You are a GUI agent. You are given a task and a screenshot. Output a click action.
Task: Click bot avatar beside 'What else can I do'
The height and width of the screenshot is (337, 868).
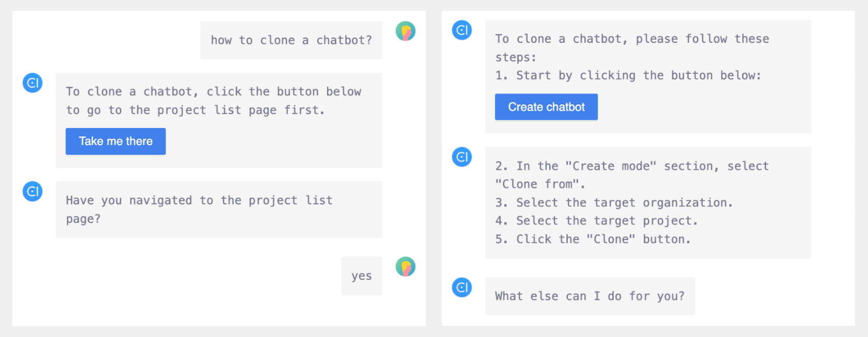(x=462, y=287)
